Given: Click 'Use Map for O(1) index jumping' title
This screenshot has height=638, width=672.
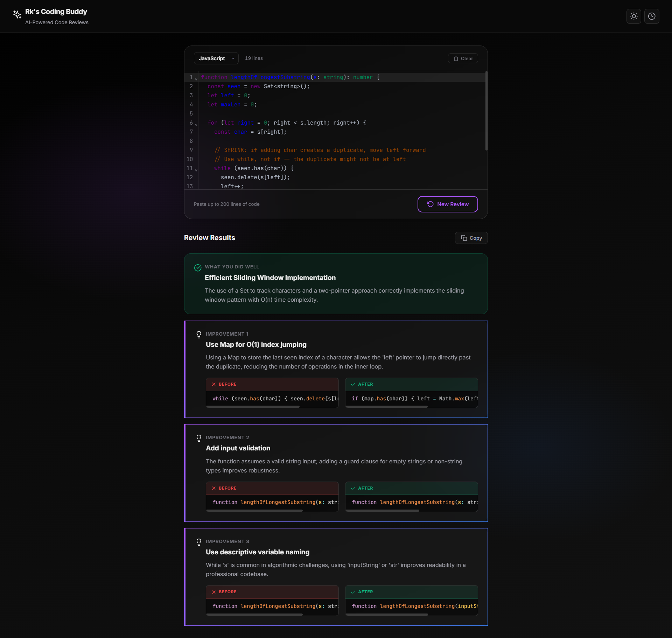Looking at the screenshot, I should coord(256,344).
